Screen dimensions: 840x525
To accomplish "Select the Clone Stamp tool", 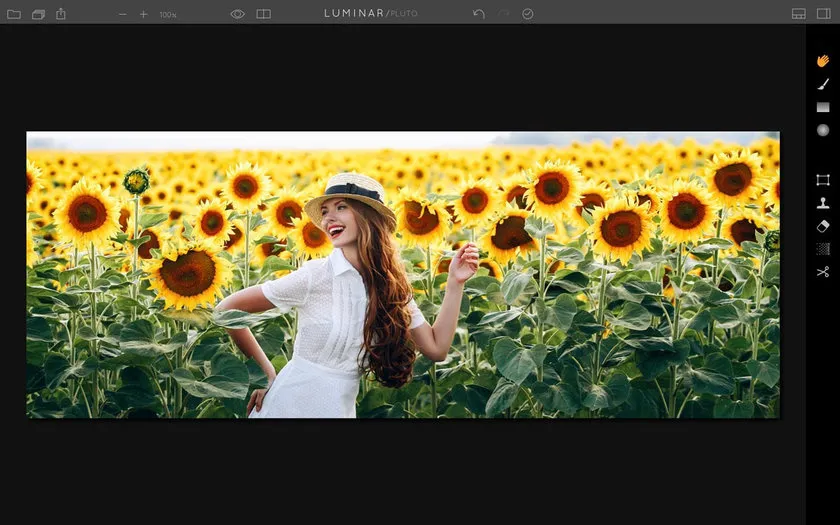I will pyautogui.click(x=822, y=203).
